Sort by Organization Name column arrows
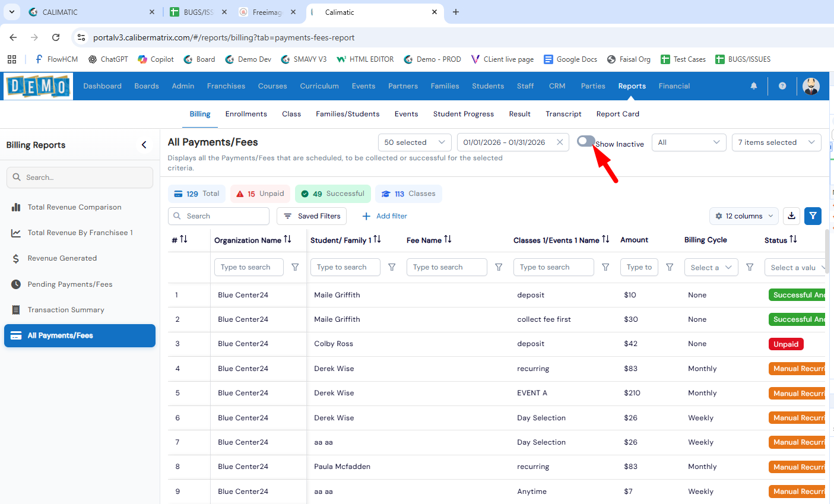This screenshot has height=504, width=834. point(287,239)
